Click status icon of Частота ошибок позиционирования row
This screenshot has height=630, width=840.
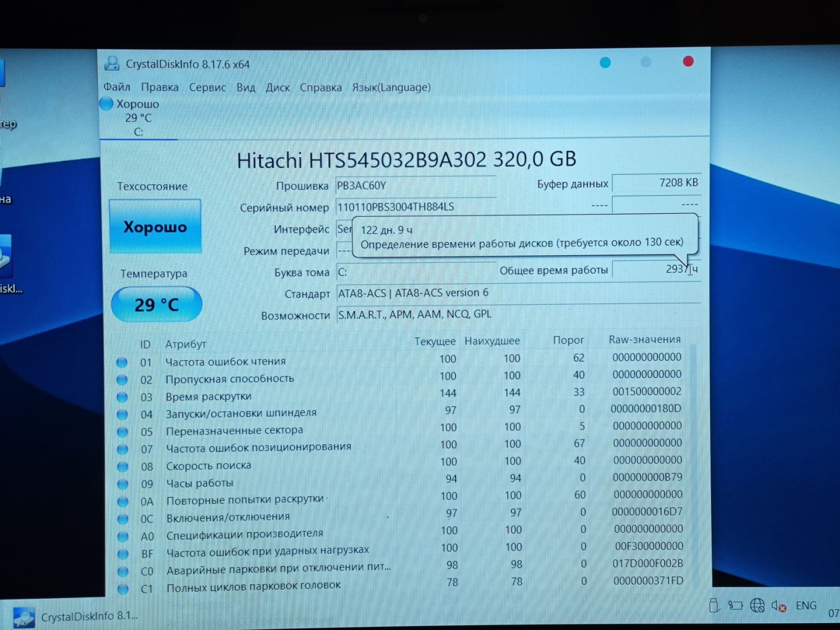pos(122,449)
